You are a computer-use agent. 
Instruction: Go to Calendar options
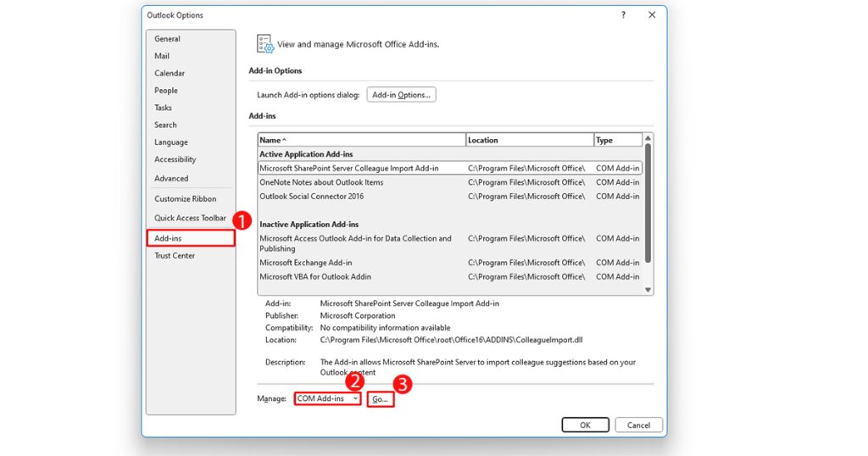pyautogui.click(x=170, y=73)
